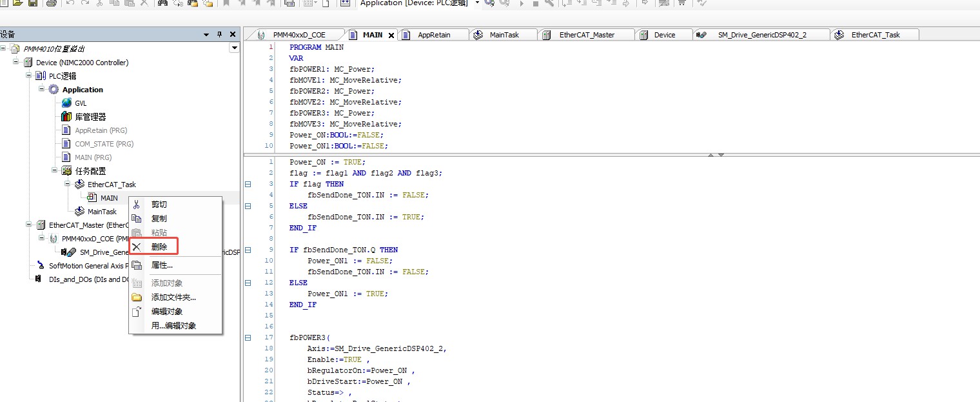This screenshot has width=980, height=402.
Task: Click the GVL globe icon in tree
Action: [67, 103]
